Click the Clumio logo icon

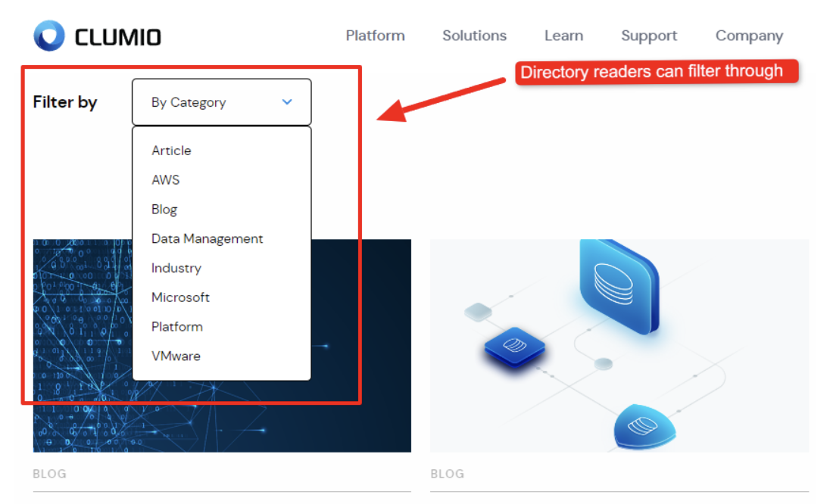coord(49,36)
